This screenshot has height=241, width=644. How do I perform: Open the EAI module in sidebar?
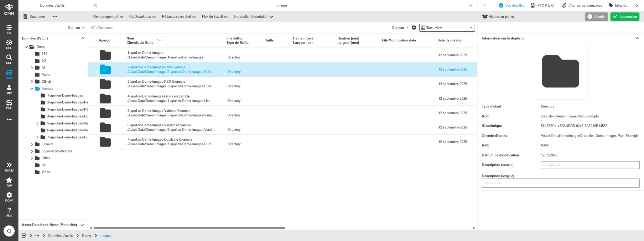tap(9, 29)
